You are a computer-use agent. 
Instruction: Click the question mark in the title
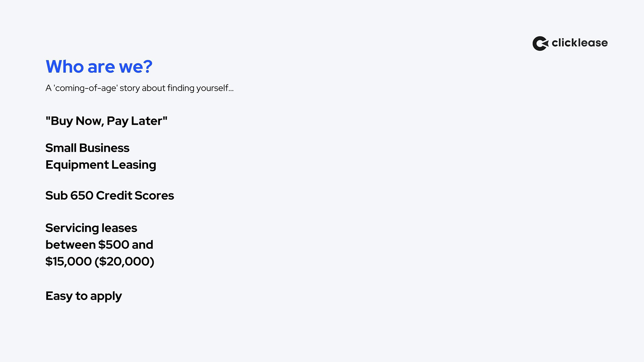pyautogui.click(x=147, y=66)
